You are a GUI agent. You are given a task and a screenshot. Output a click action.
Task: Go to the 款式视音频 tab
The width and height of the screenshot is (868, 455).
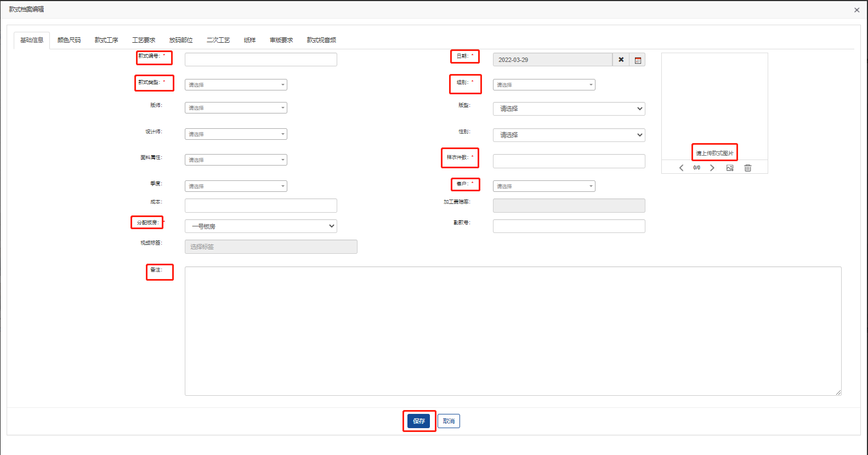pos(321,40)
